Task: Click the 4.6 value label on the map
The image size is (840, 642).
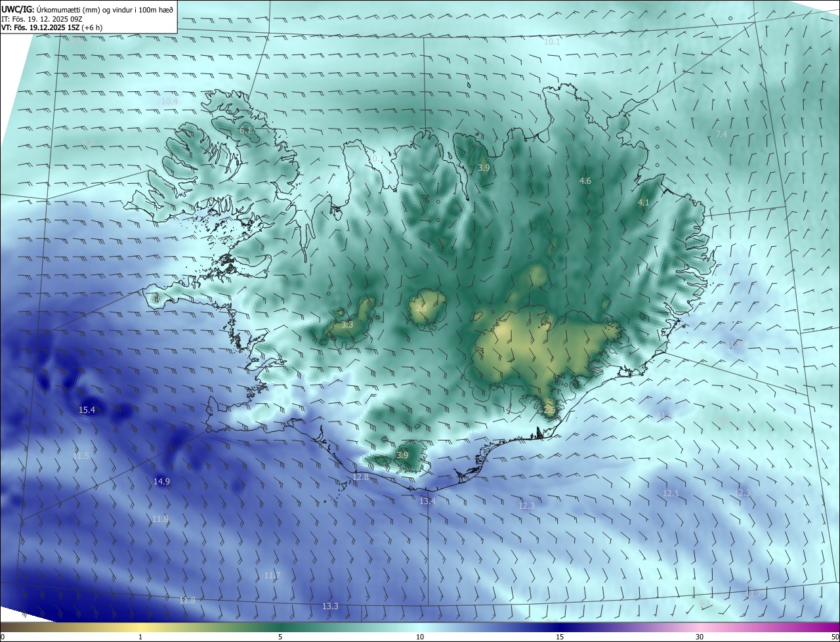Action: point(585,181)
